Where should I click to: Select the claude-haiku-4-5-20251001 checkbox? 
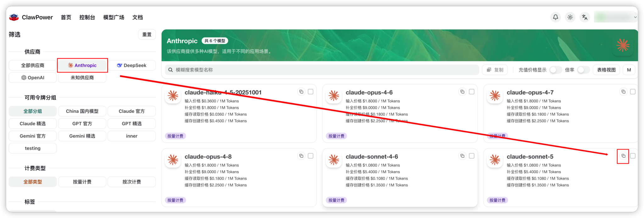(x=311, y=92)
